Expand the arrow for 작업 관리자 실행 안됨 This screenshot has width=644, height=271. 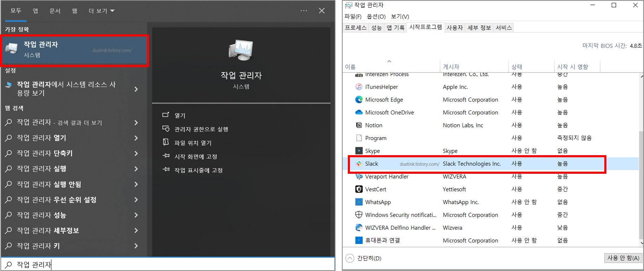point(136,184)
